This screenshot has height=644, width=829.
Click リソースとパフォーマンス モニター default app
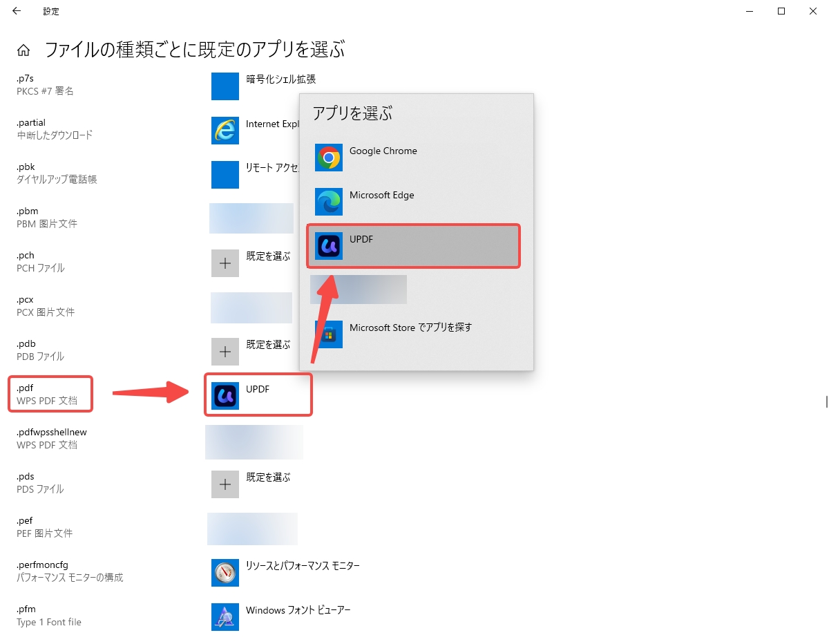(303, 565)
